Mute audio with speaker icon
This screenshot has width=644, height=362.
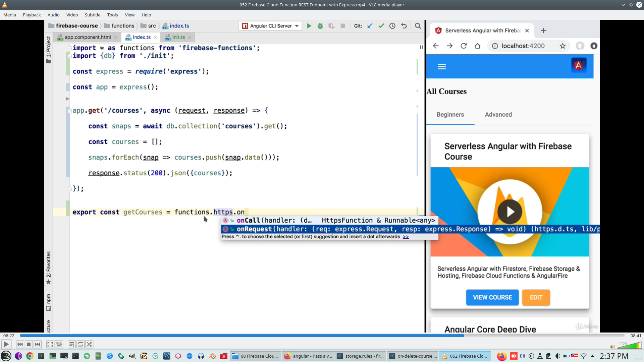(x=612, y=347)
